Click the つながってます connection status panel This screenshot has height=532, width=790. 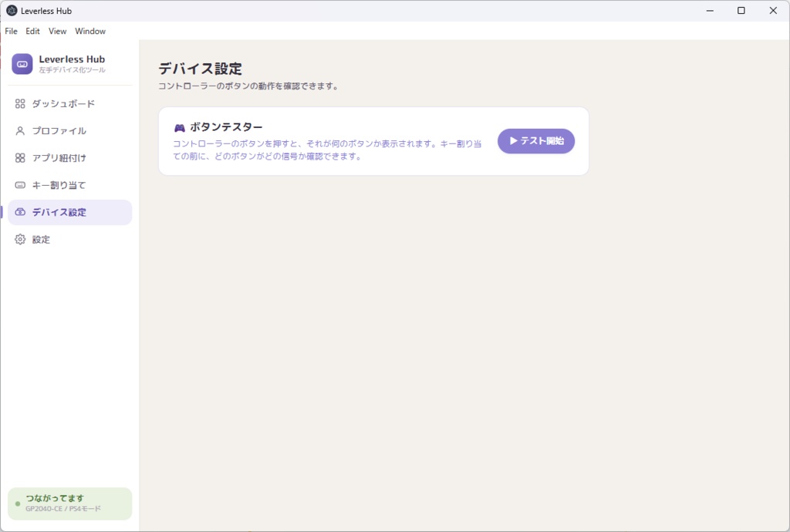pos(70,503)
